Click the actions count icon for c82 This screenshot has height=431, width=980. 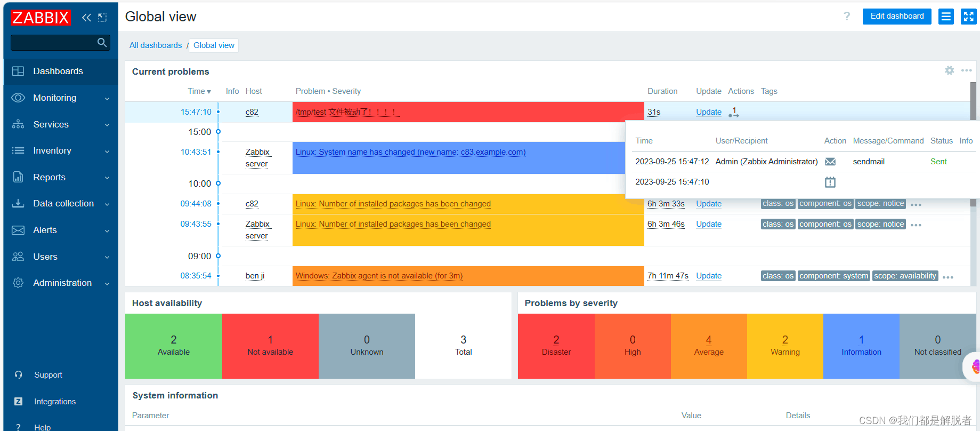[734, 112]
